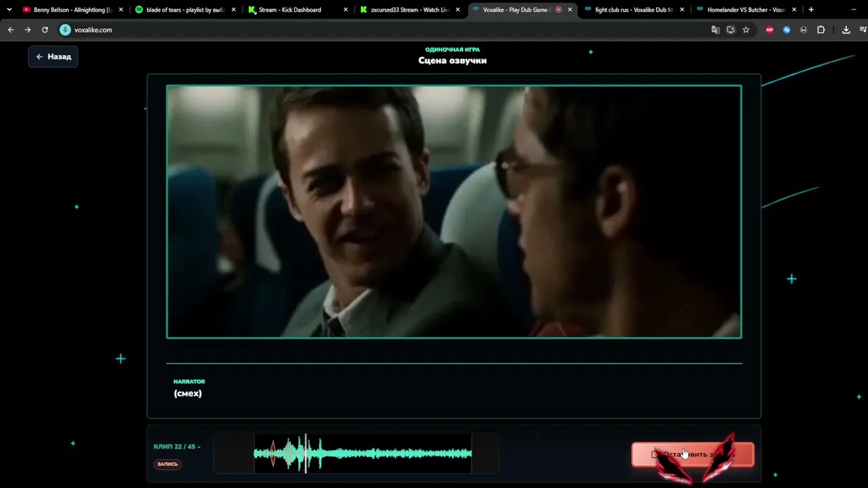This screenshot has width=868, height=488.
Task: Switch to the Stream - Kick Dashboard tab
Action: pyautogui.click(x=297, y=9)
